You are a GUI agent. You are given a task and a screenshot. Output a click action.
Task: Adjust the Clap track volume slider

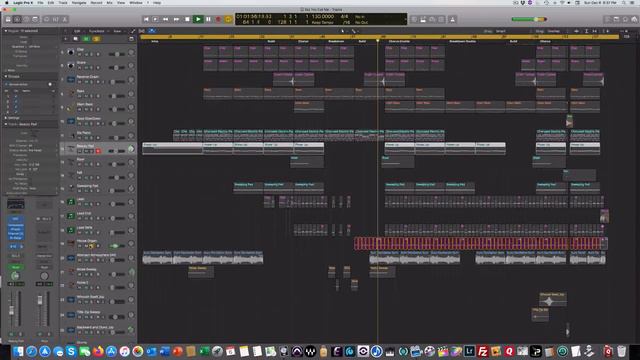click(x=117, y=54)
